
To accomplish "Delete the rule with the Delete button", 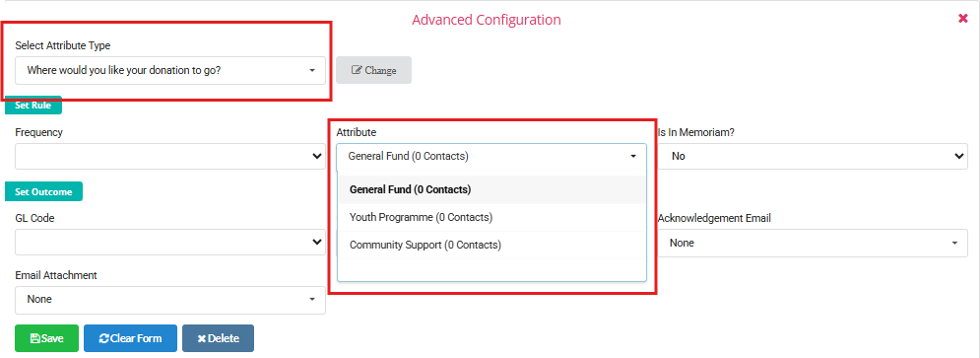I will (x=218, y=338).
